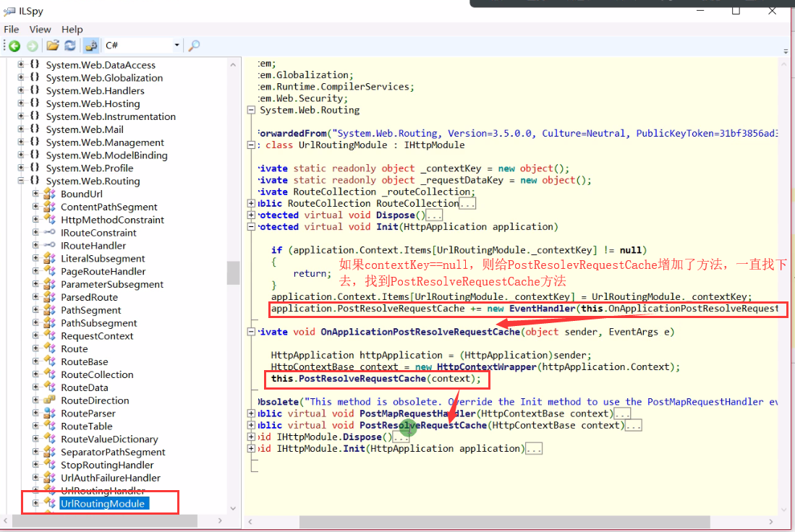Click the HttpMethodConstraint class icon
This screenshot has height=532, width=795.
50,220
